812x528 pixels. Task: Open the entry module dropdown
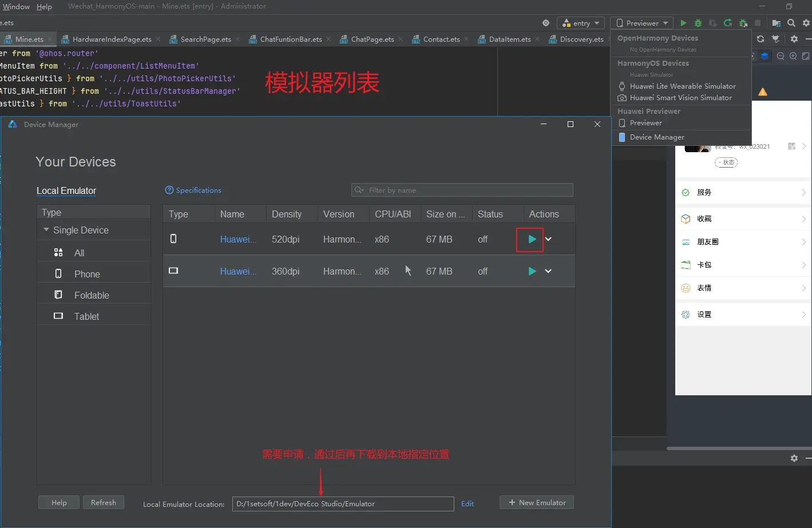(581, 23)
